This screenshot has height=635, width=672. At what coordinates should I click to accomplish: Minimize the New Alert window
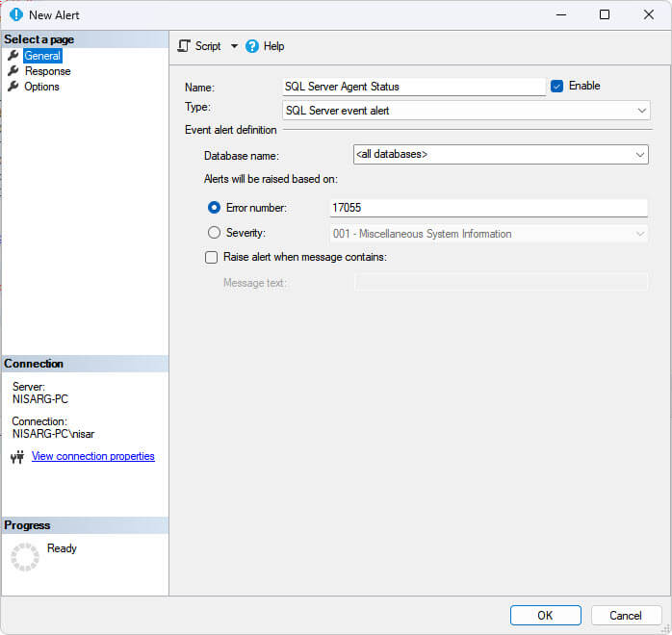(561, 14)
